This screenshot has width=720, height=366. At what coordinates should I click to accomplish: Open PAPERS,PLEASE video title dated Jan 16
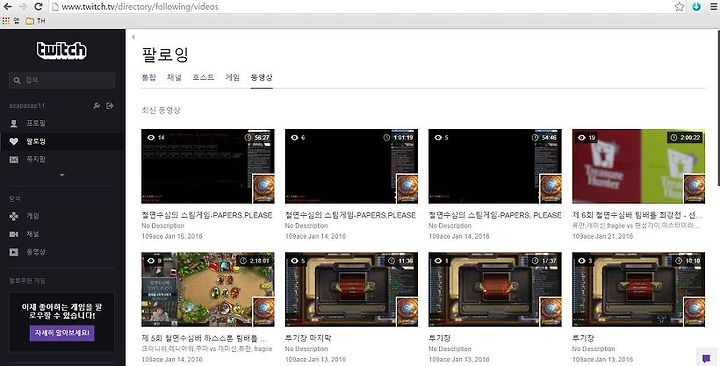pos(207,215)
